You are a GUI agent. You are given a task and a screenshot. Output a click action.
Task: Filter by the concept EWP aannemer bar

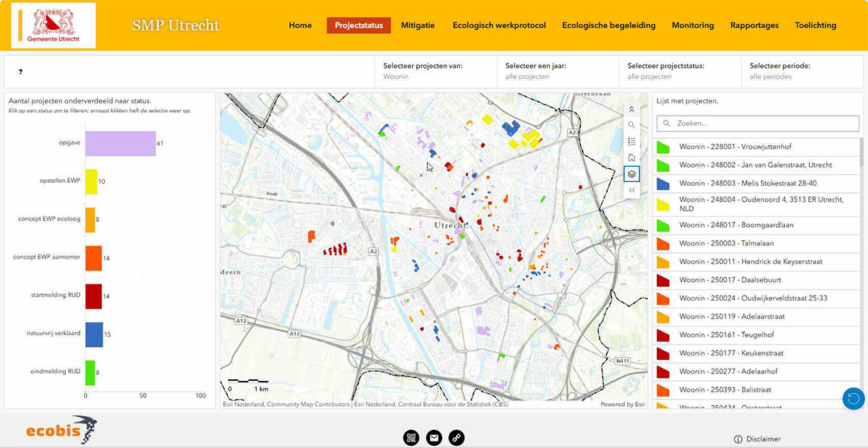(93, 258)
